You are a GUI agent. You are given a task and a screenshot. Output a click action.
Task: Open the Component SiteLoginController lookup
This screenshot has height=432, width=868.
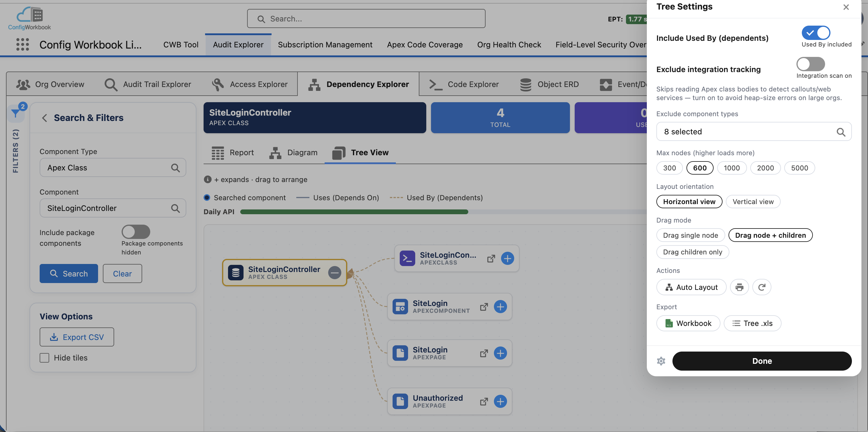point(113,208)
